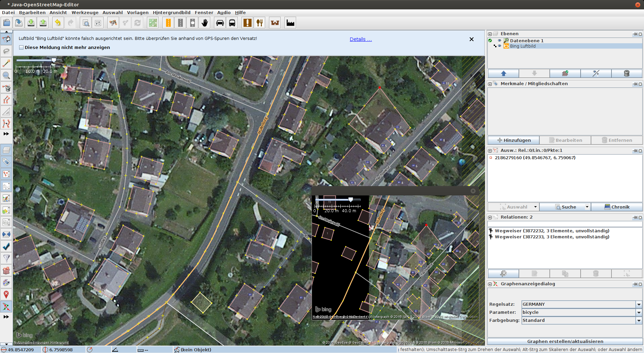The image size is (644, 353).
Task: Open the Regelsatz GERMANY dropdown
Action: [x=639, y=304]
